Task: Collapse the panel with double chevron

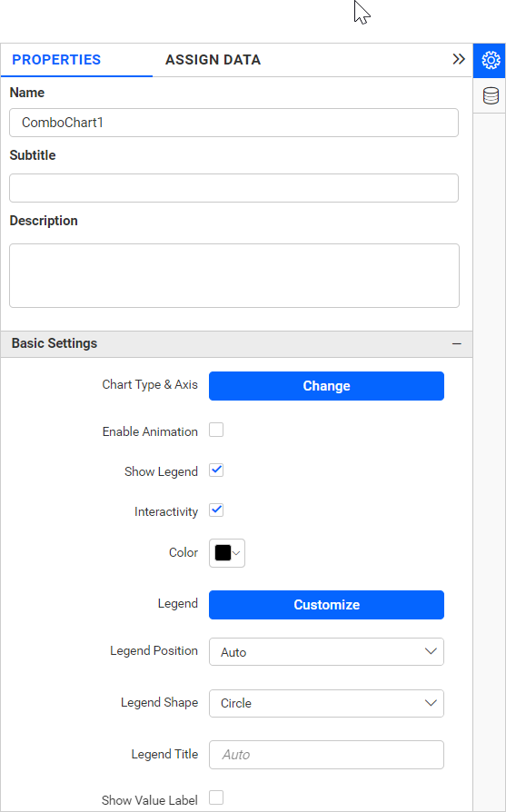Action: click(x=459, y=59)
